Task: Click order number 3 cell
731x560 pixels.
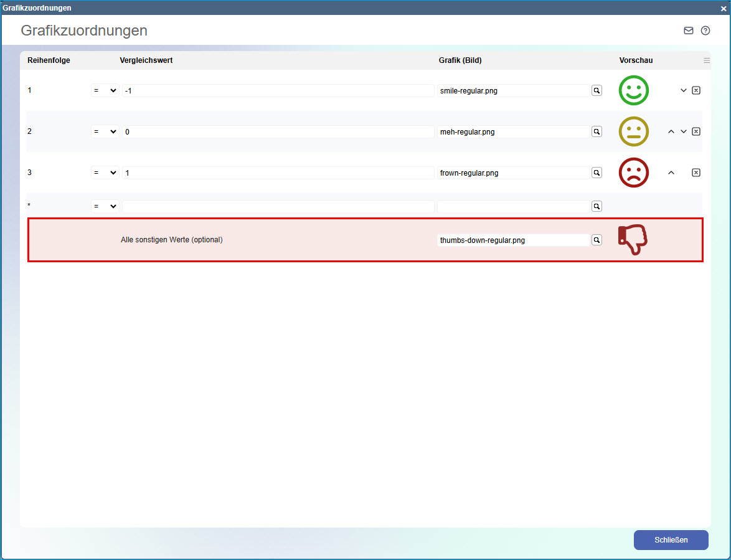Action: click(x=29, y=173)
